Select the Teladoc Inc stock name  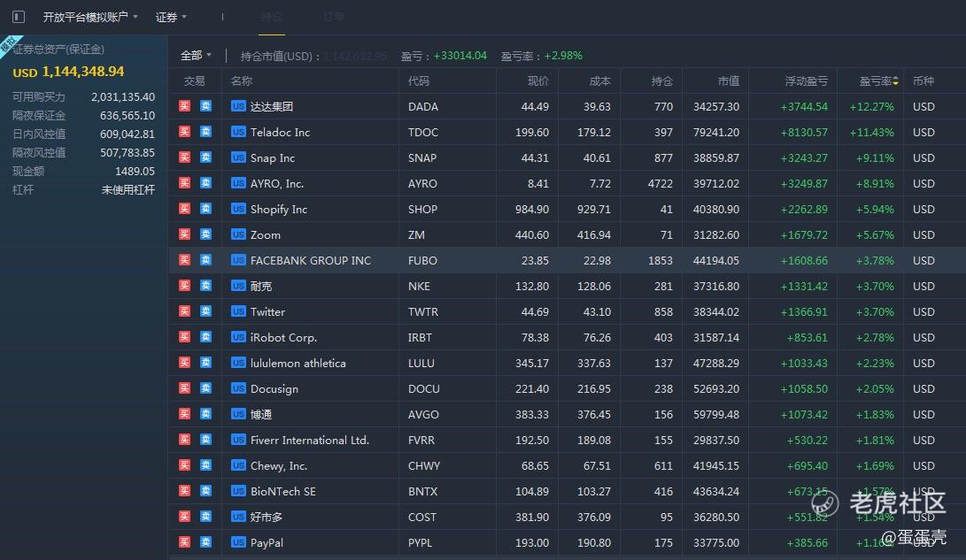pyautogui.click(x=281, y=133)
